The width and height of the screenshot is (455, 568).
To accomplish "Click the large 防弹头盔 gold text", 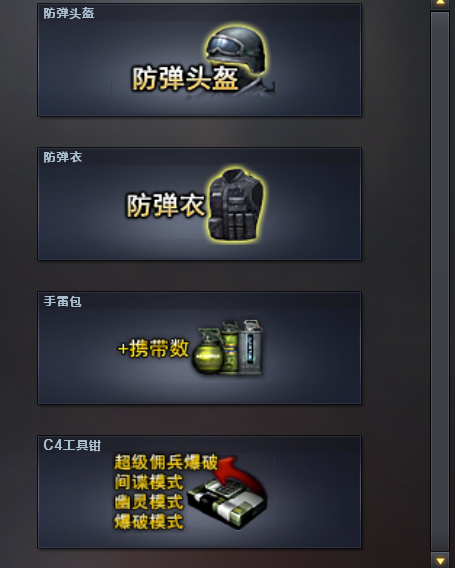I will point(185,78).
